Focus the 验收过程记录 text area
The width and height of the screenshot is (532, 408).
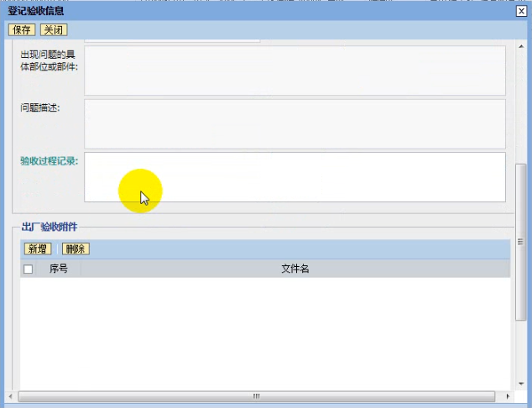coord(295,177)
